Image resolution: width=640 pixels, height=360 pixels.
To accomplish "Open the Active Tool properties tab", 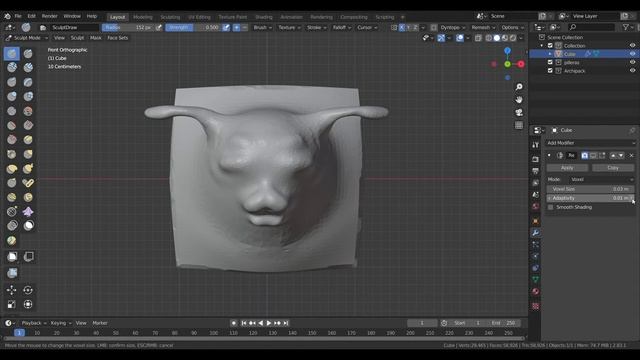I will [536, 145].
